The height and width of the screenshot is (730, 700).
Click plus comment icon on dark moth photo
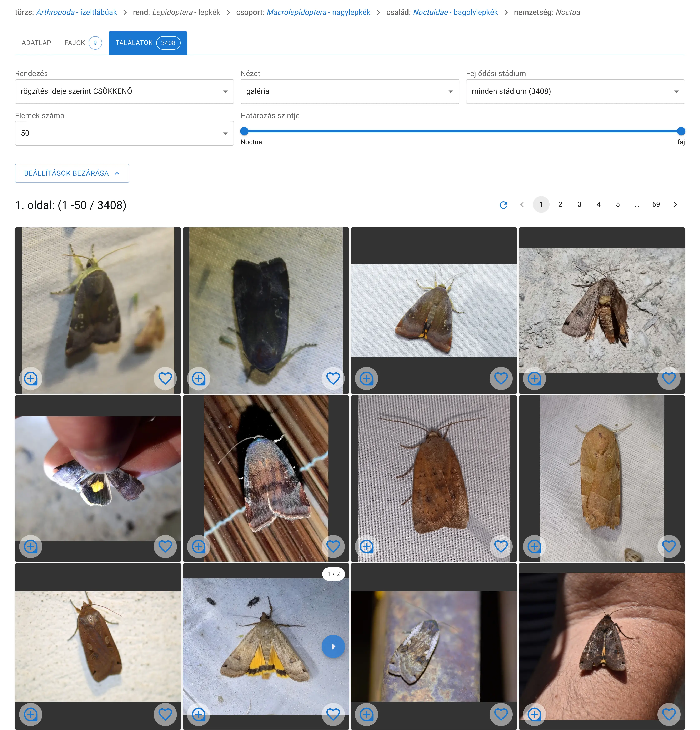coord(199,378)
